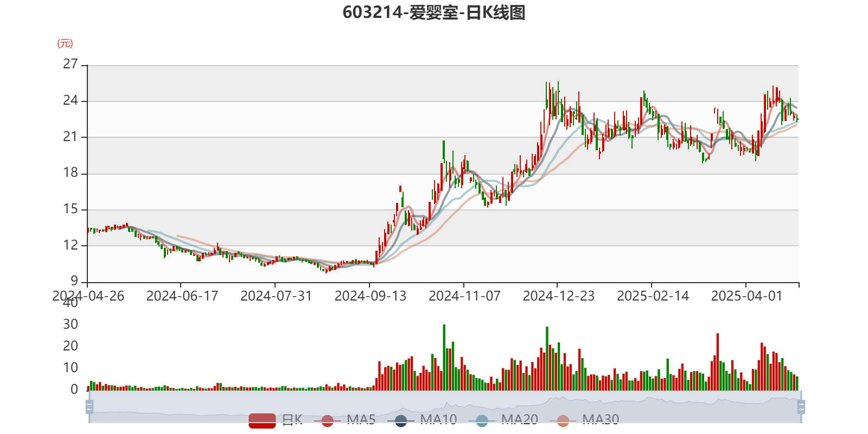
Task: Select the 2024-12-23 date axis label
Action: point(558,296)
